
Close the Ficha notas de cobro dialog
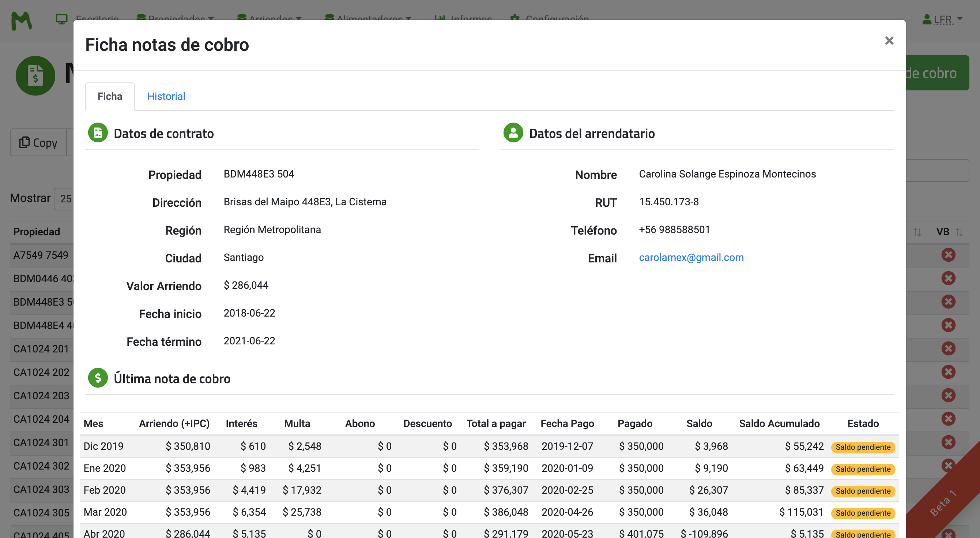[x=889, y=41]
